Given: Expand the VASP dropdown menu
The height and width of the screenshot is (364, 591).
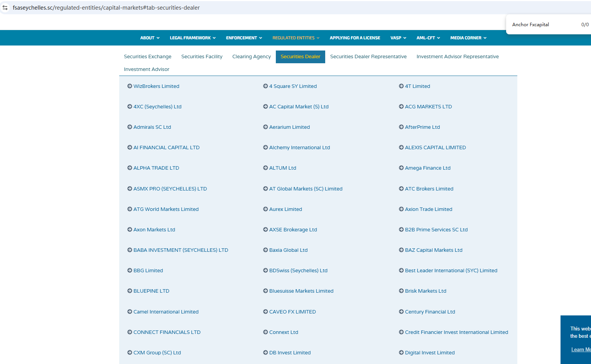Looking at the screenshot, I should (x=398, y=38).
